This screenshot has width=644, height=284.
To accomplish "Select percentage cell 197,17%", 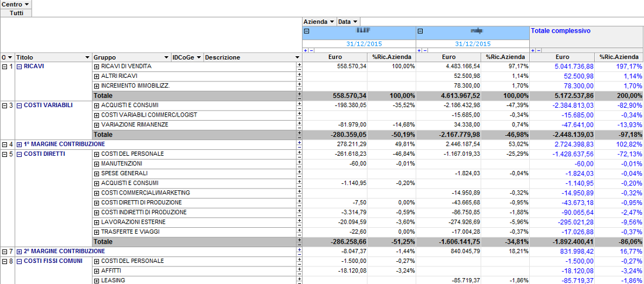I will pyautogui.click(x=631, y=67).
